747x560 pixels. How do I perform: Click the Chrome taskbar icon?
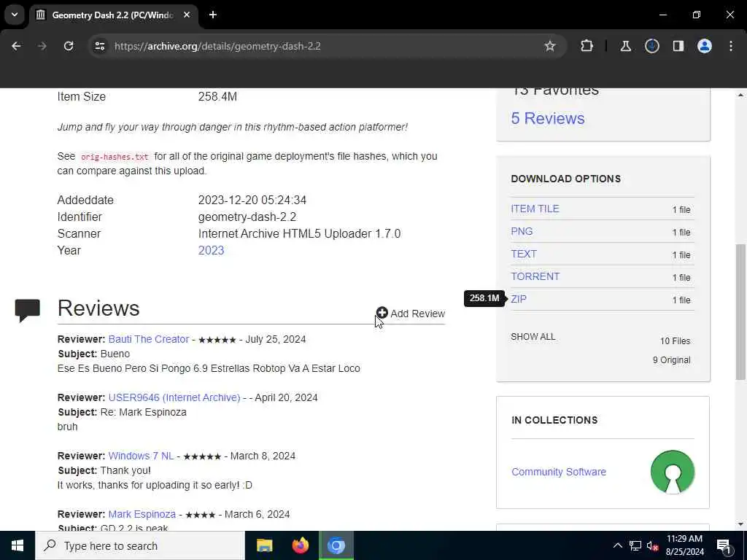[x=336, y=545]
